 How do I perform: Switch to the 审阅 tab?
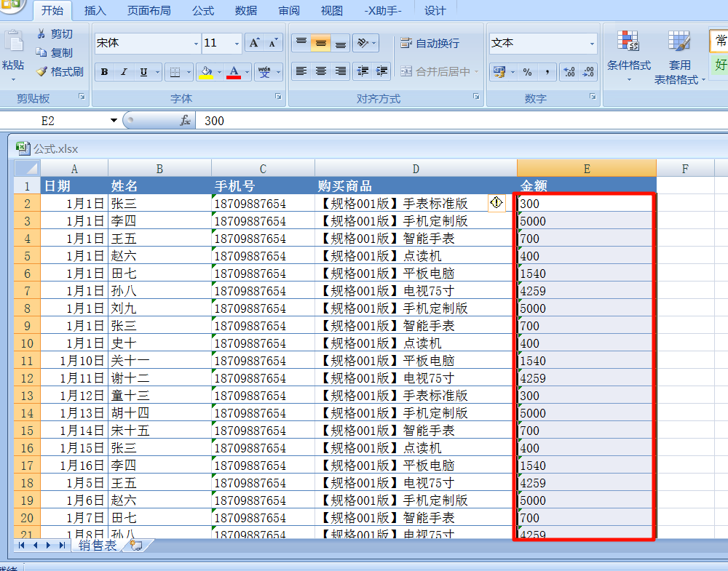click(289, 10)
